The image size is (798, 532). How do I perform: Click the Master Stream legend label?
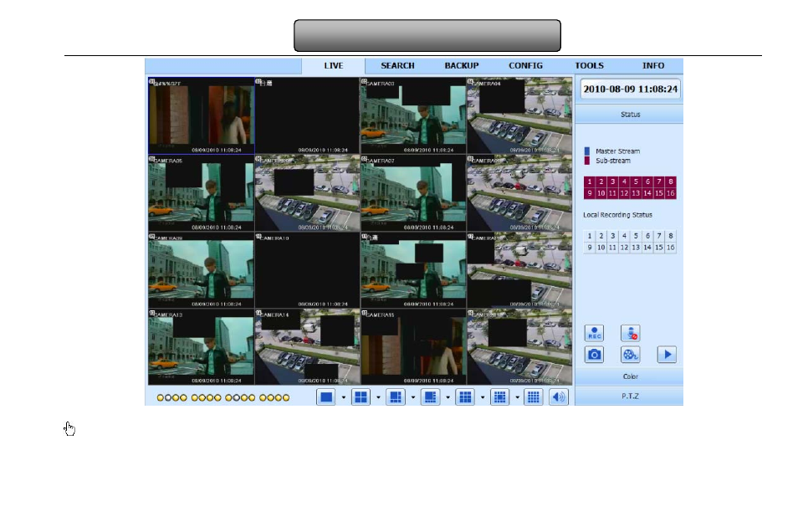click(618, 151)
